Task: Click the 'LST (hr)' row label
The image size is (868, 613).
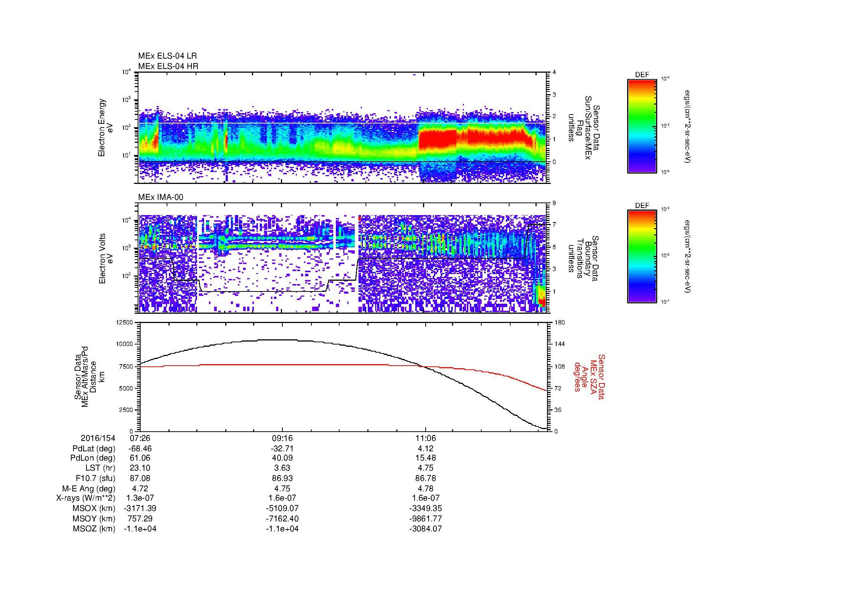Action: click(x=100, y=468)
